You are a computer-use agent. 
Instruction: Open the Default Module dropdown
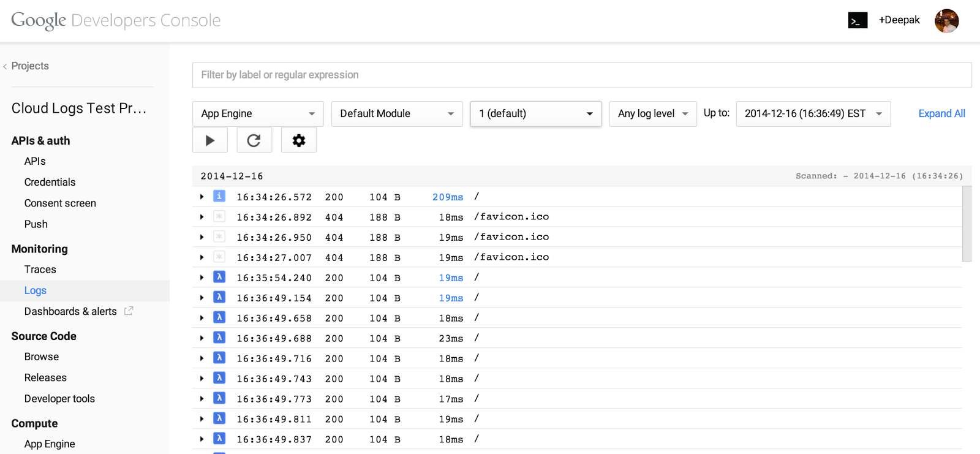coord(397,114)
